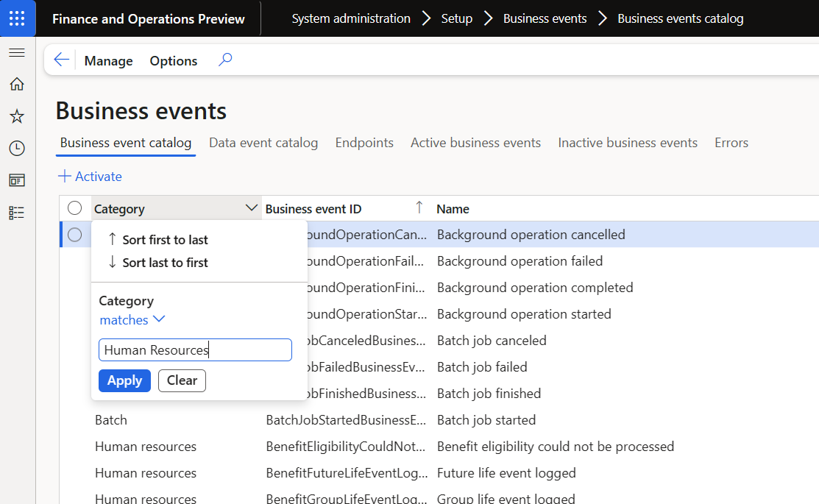
Task: Click System administration breadcrumb
Action: pos(351,18)
